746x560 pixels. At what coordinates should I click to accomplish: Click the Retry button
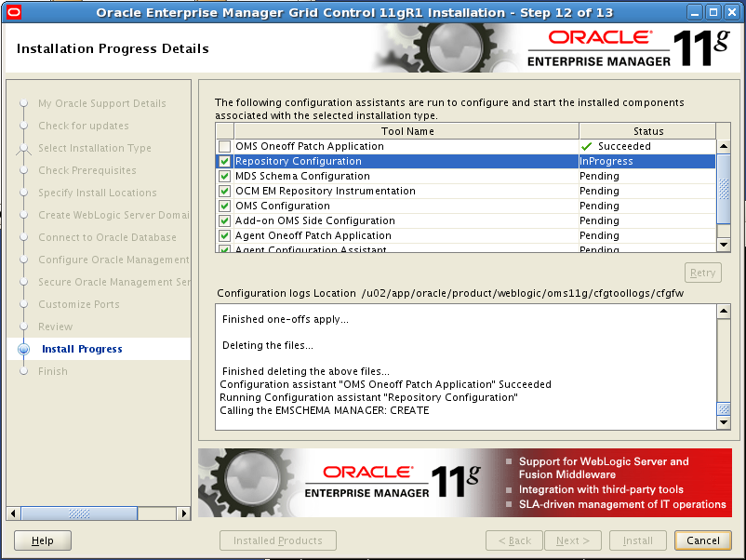[702, 273]
